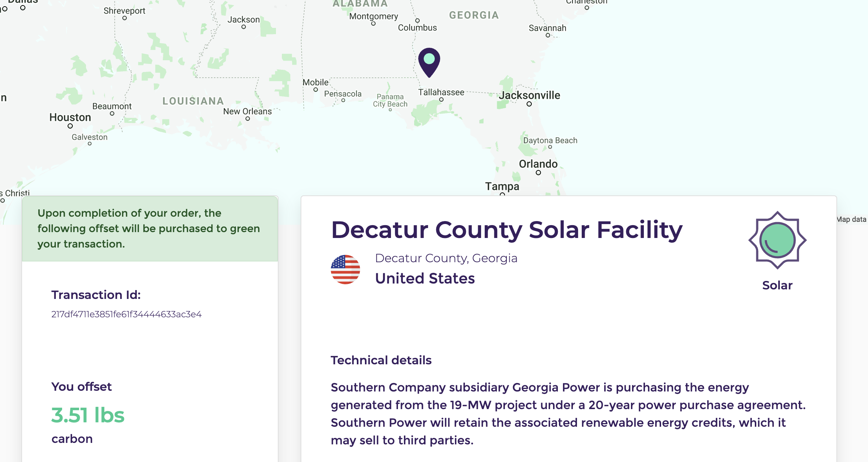Click the Map data attribution link

point(852,219)
